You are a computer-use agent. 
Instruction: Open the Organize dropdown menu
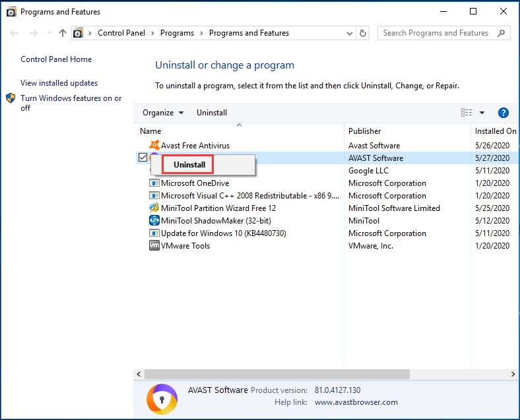click(x=163, y=113)
